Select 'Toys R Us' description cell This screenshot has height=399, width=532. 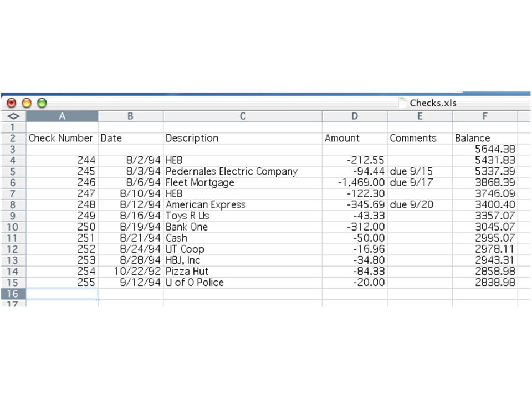[243, 216]
